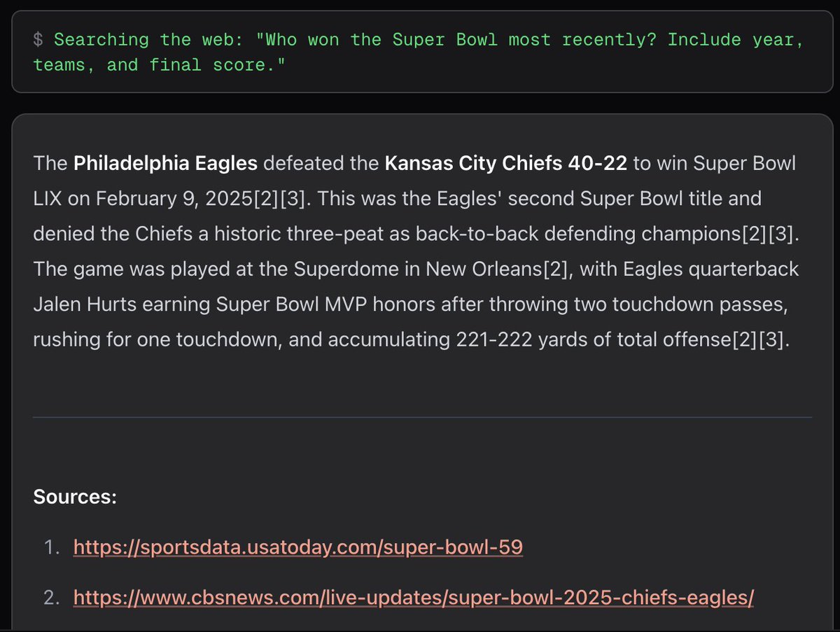This screenshot has height=632, width=840.
Task: Click list number 2 beside CBS News link
Action: tap(51, 598)
